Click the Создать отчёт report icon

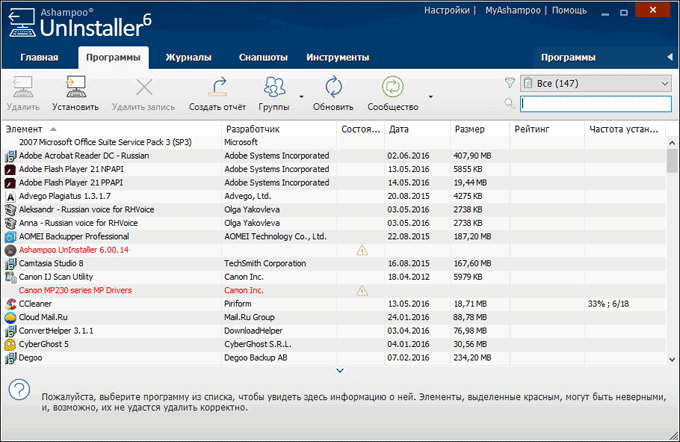(x=217, y=86)
